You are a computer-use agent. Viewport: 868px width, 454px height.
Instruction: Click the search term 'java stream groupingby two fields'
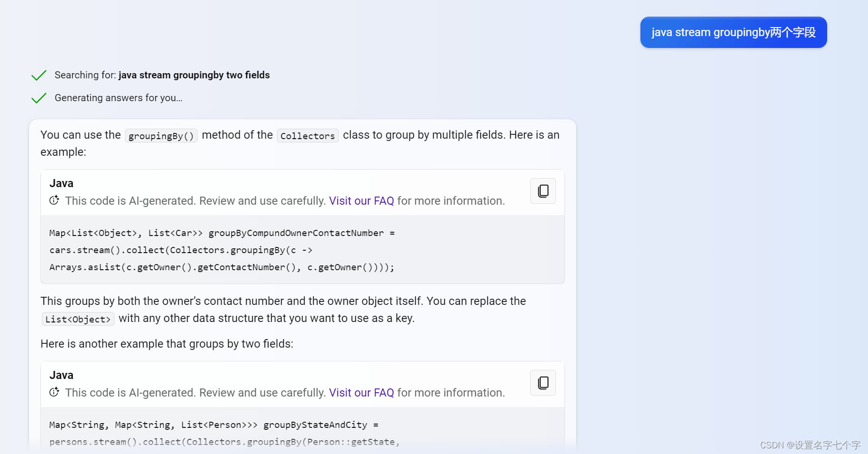[x=194, y=75]
